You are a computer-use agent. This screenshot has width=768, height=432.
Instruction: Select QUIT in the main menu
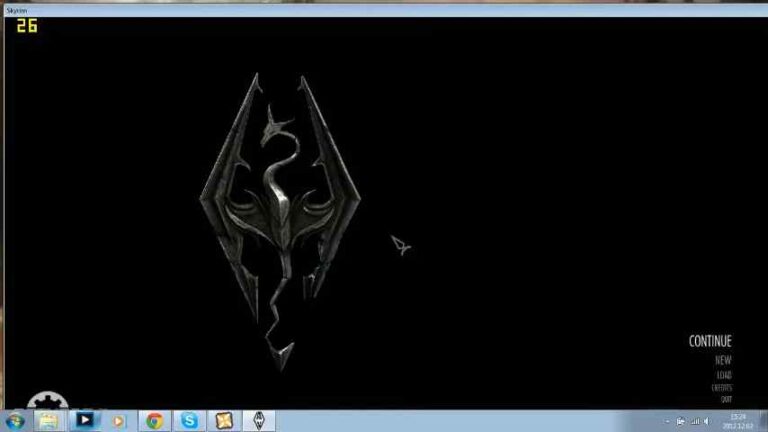click(x=726, y=399)
